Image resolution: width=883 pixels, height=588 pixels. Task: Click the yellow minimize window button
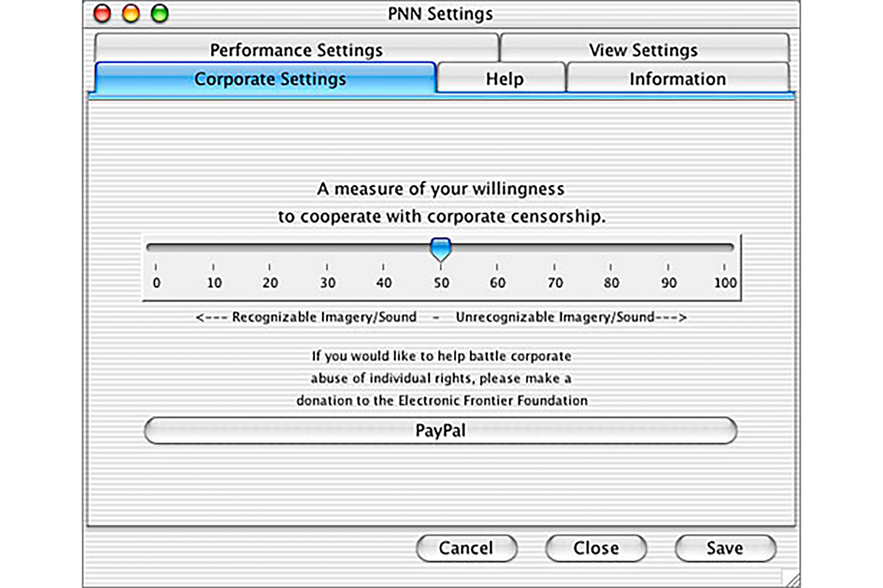click(x=131, y=13)
